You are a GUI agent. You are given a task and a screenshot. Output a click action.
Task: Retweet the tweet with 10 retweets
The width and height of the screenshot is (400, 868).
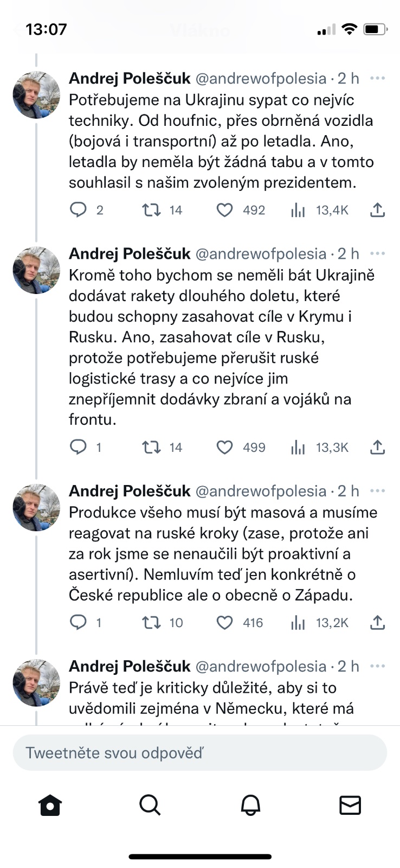[151, 622]
